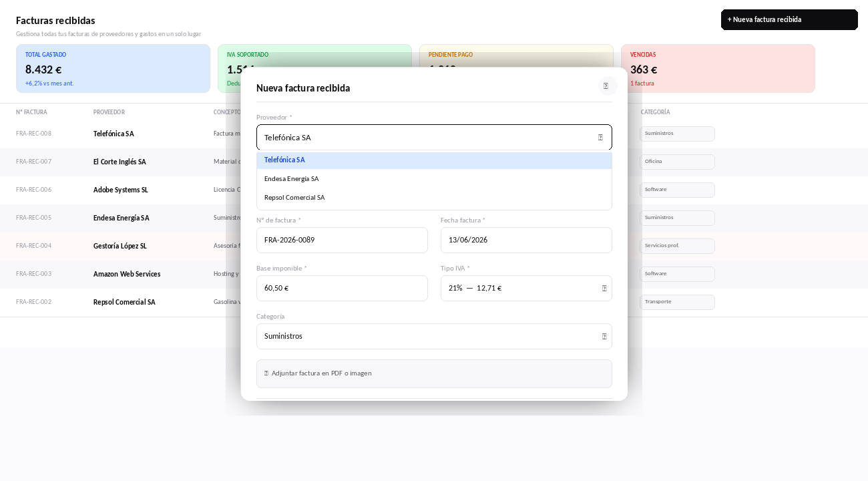The image size is (868, 481).
Task: Click the Base imponible amount field
Action: pyautogui.click(x=342, y=289)
